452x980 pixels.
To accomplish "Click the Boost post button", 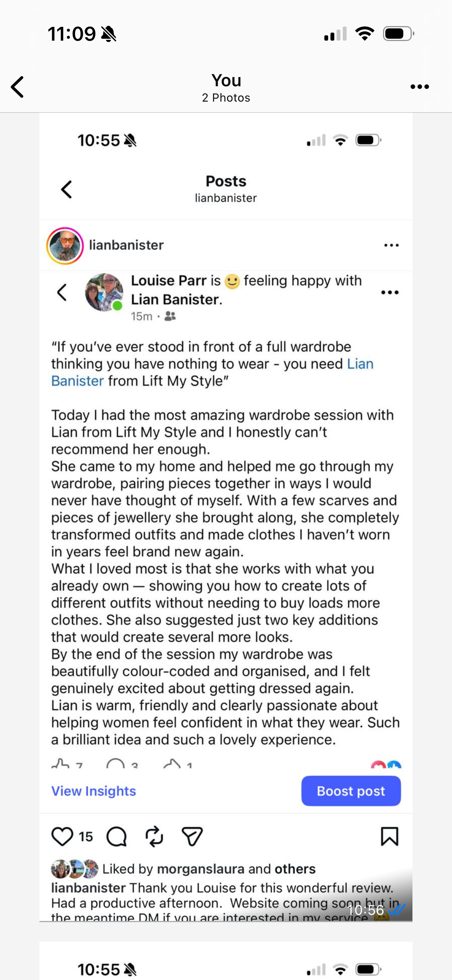I will (351, 791).
